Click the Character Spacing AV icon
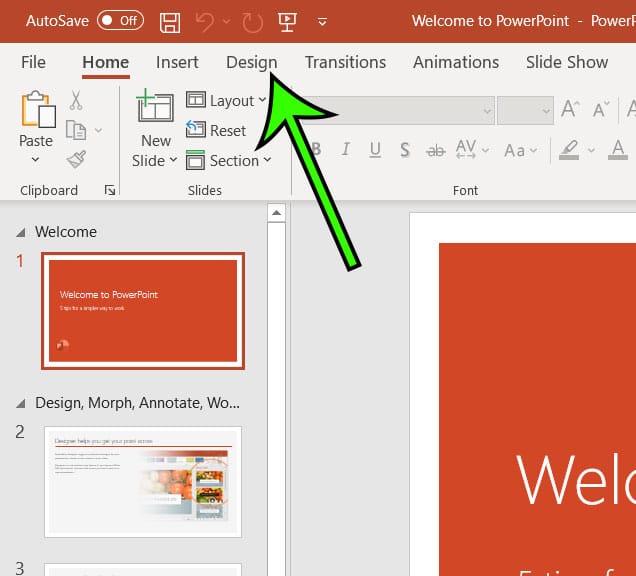Screen dimensions: 636x576 [x=466, y=150]
